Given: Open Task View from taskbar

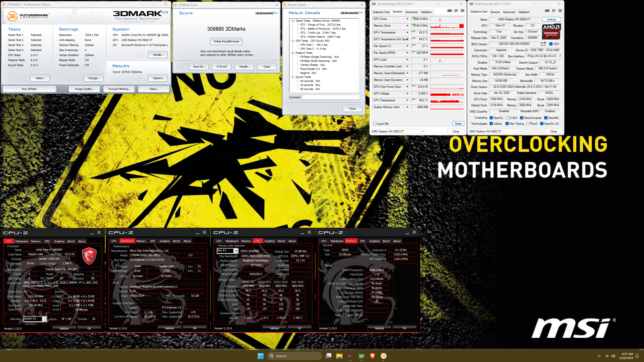Looking at the screenshot, I should (328, 356).
